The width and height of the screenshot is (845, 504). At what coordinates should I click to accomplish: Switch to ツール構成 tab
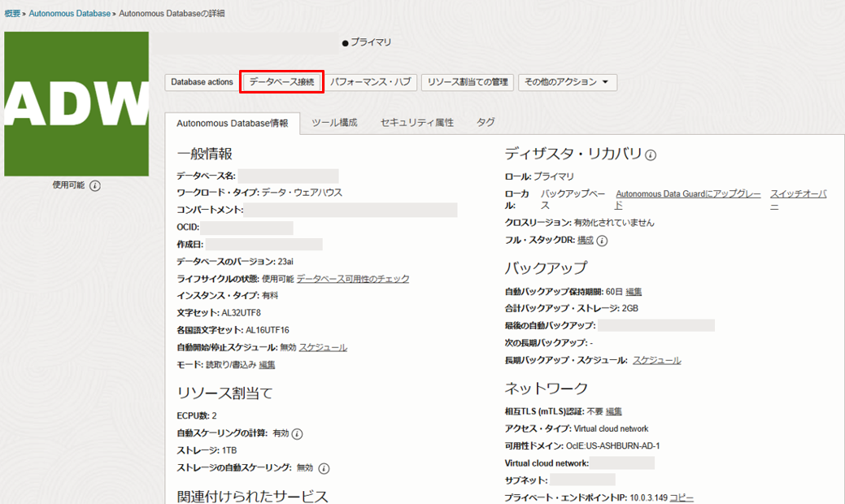coord(334,123)
